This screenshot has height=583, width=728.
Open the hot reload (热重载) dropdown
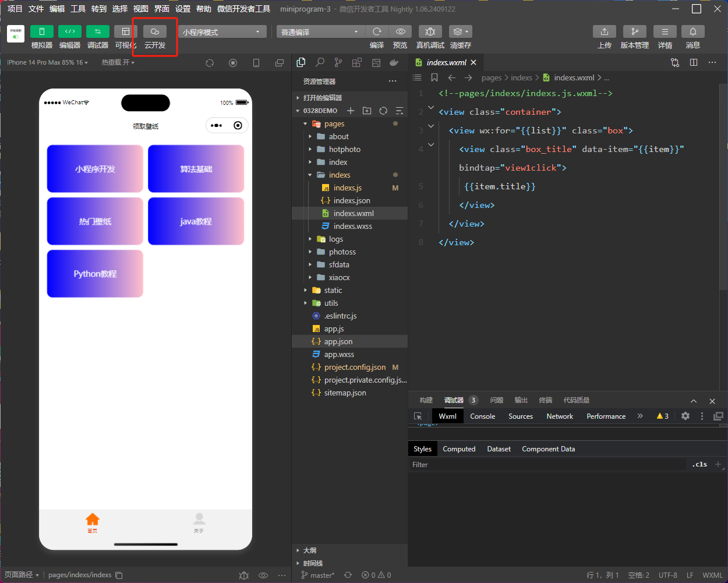(118, 62)
